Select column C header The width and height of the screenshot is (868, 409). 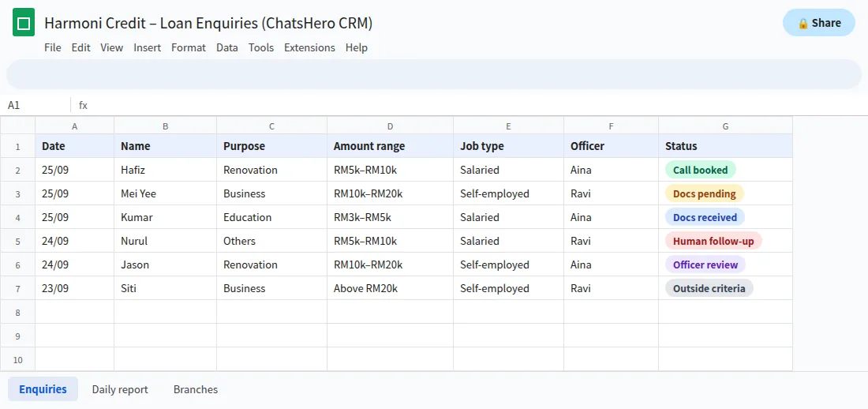[271, 126]
